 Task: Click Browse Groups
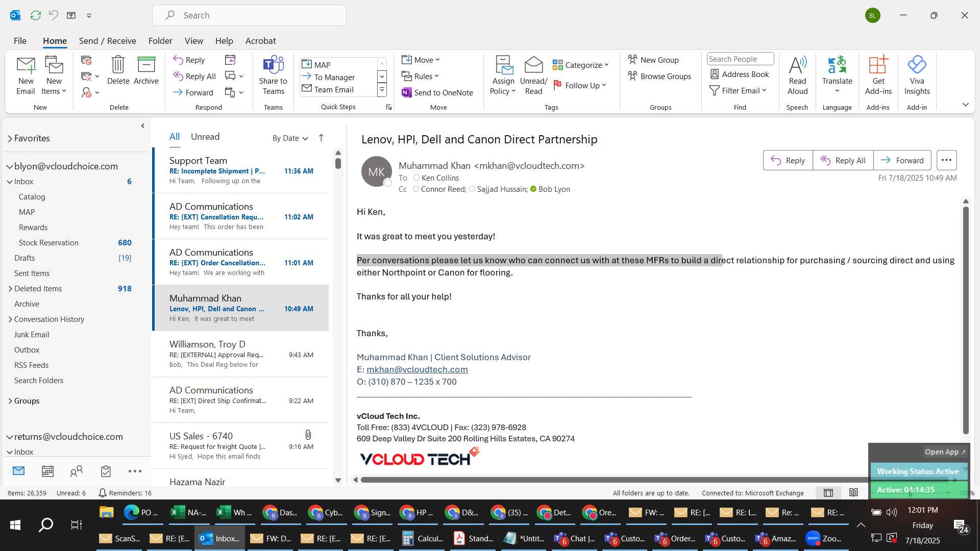pyautogui.click(x=659, y=76)
